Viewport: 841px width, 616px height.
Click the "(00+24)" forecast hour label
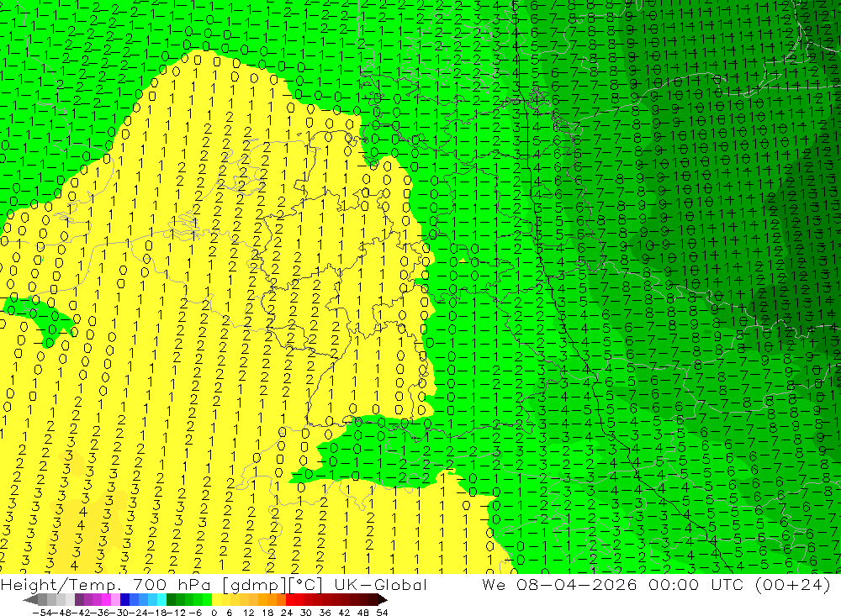pyautogui.click(x=793, y=584)
